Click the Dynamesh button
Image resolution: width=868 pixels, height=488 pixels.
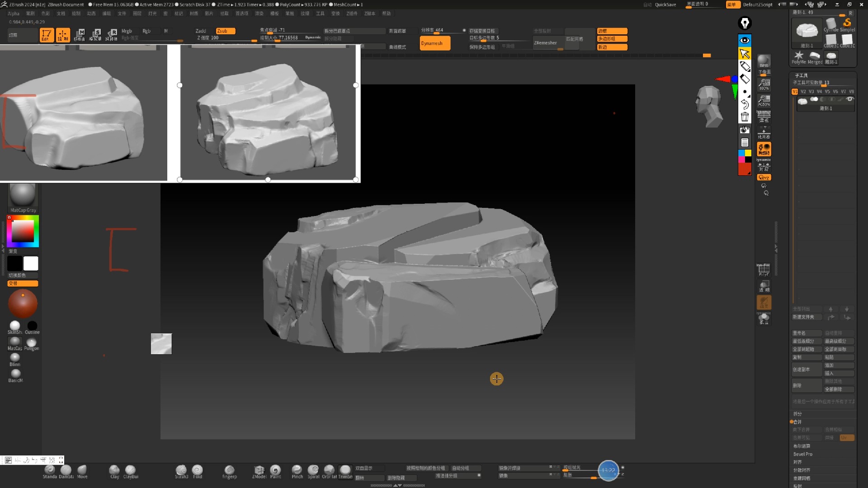[x=435, y=43]
